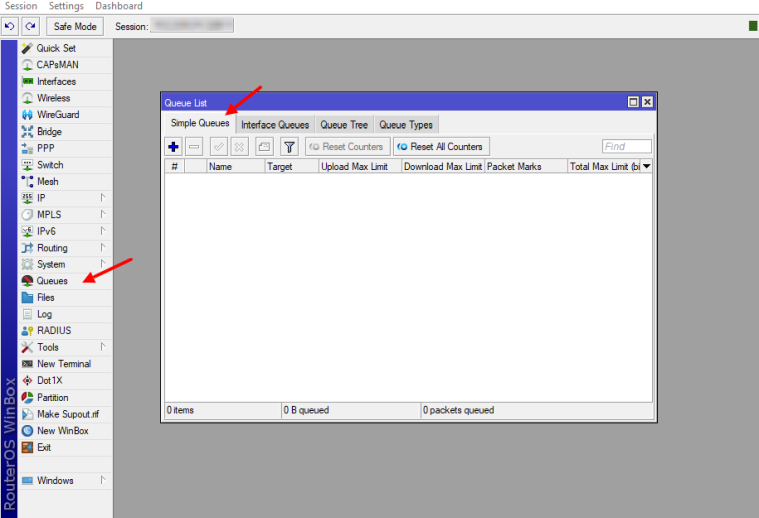Launch New Terminal
Screen dimensions: 759x518
(65, 364)
